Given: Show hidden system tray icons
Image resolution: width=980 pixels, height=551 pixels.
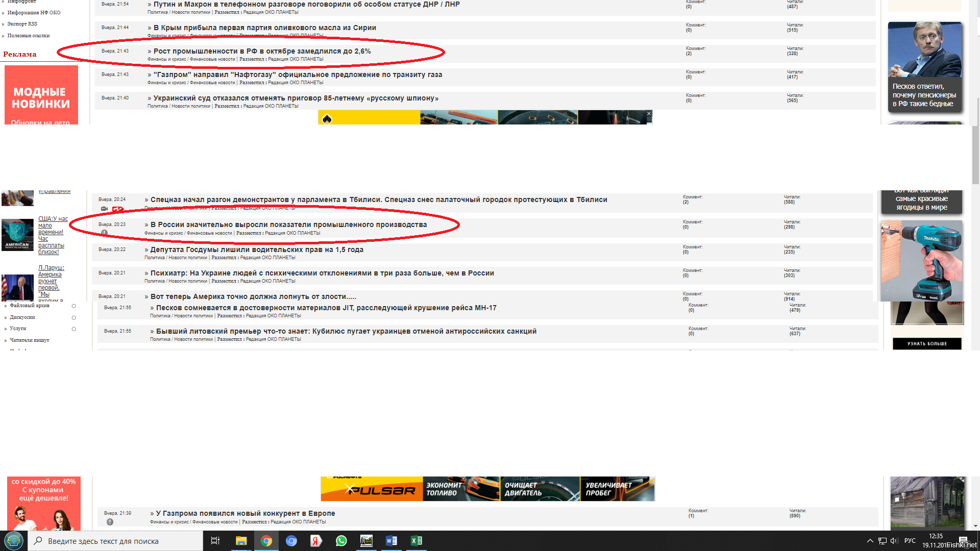Looking at the screenshot, I should click(870, 541).
